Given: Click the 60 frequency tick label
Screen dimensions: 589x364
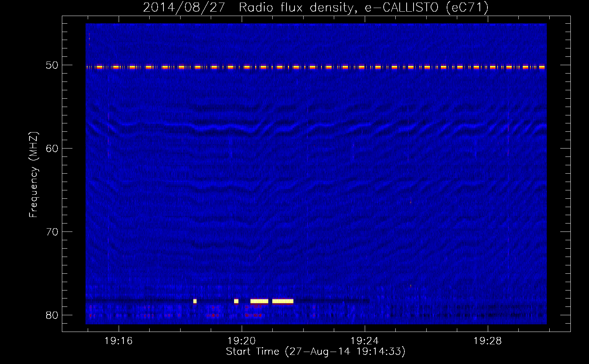Looking at the screenshot, I should pos(52,149).
